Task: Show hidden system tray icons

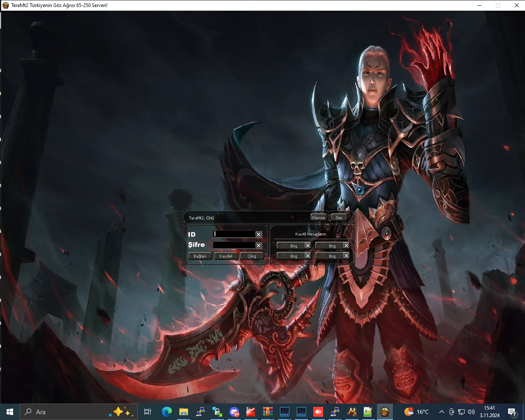Action: (441, 412)
